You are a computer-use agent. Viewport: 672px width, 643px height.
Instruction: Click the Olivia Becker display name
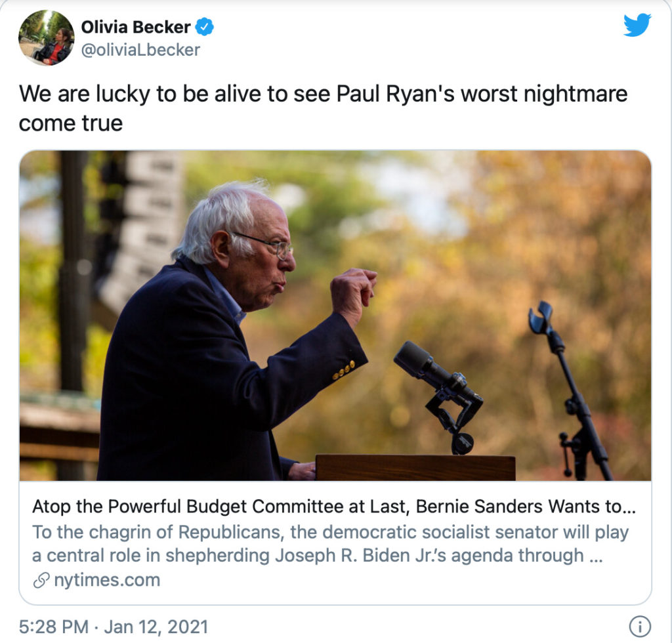[x=136, y=27]
